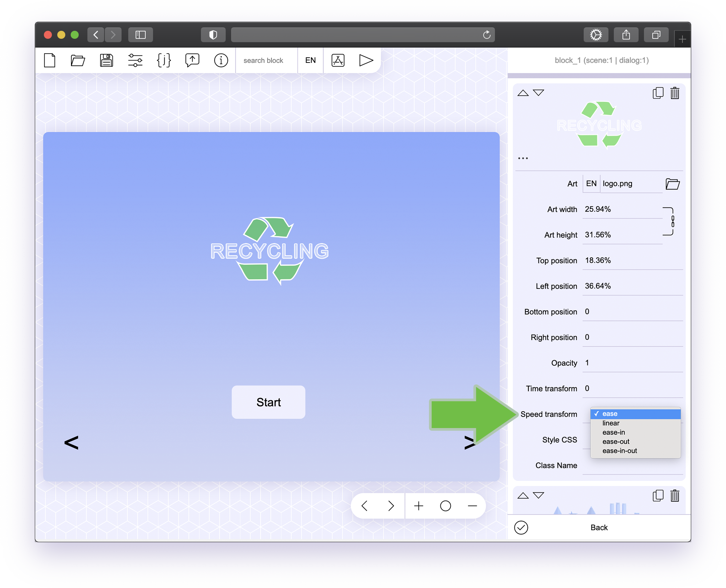The width and height of the screenshot is (726, 588).
Task: Click the save icon
Action: (107, 59)
